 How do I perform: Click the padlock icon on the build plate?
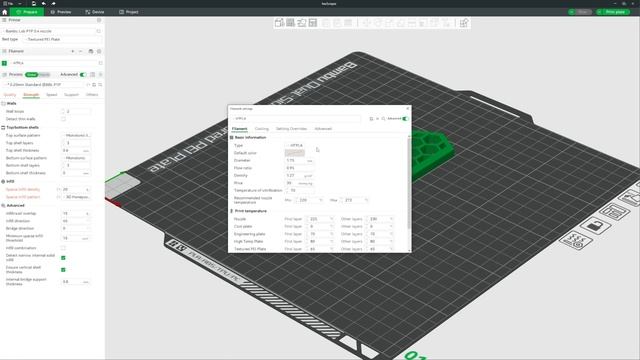pyautogui.click(x=595, y=225)
